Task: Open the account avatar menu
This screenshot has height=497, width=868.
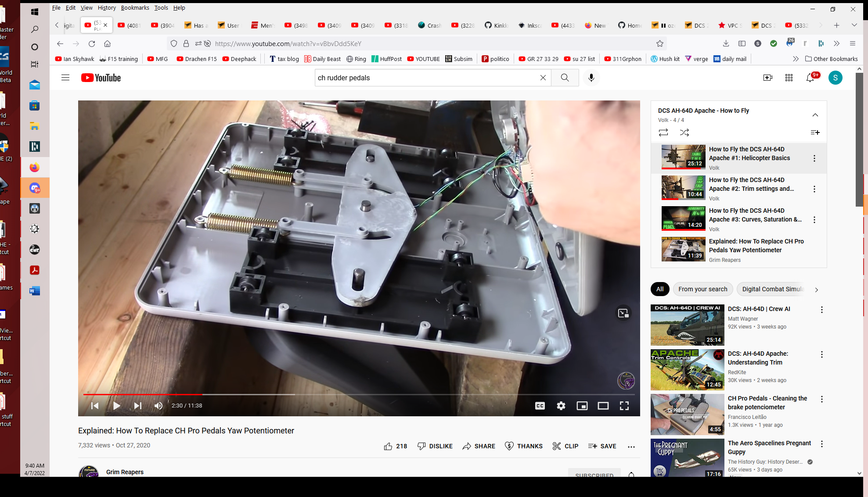Action: 836,78
